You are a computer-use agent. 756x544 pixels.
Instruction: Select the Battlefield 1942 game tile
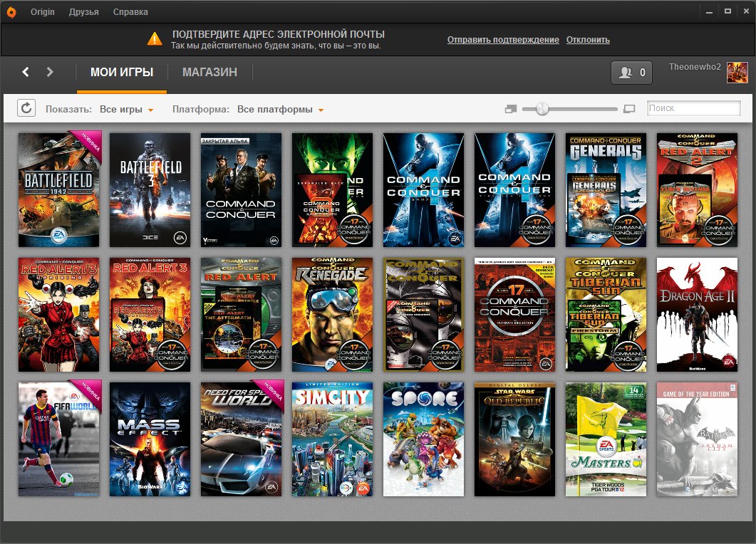pos(59,190)
